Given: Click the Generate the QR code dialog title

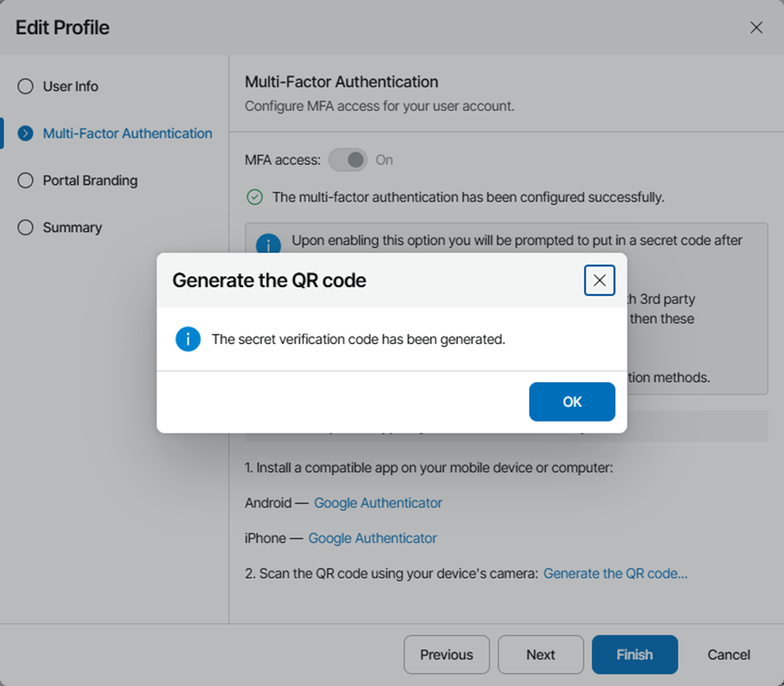Looking at the screenshot, I should pyautogui.click(x=269, y=281).
